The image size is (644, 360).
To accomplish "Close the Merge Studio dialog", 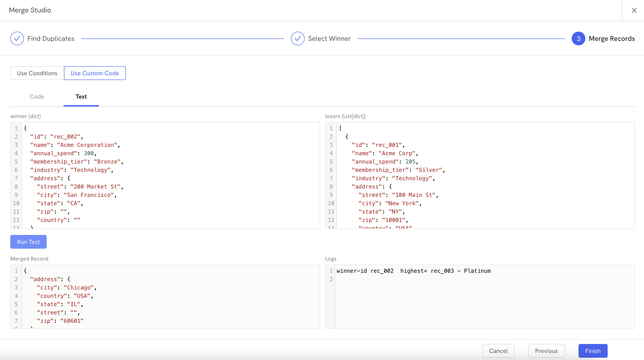I will pyautogui.click(x=634, y=10).
